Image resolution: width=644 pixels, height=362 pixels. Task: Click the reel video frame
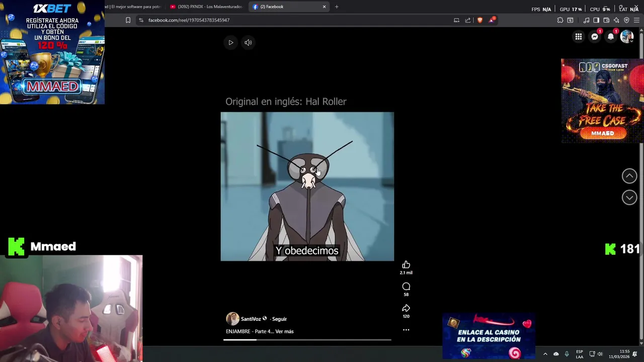tap(307, 187)
